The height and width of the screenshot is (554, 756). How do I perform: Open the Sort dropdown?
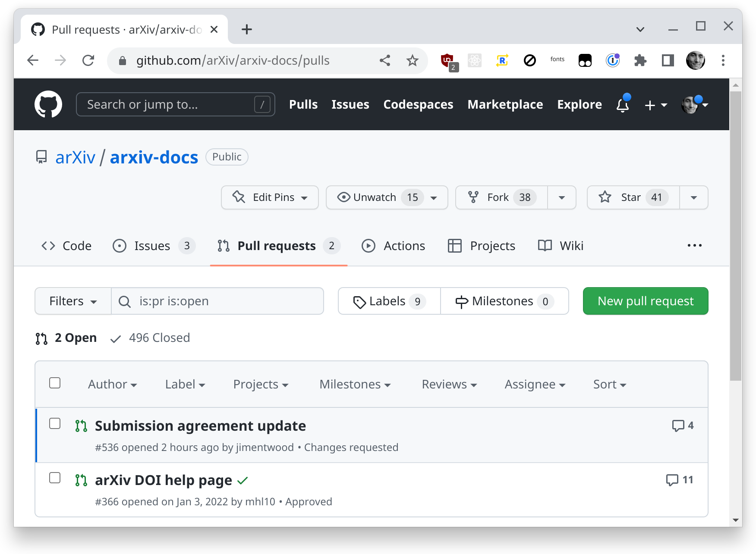point(610,384)
